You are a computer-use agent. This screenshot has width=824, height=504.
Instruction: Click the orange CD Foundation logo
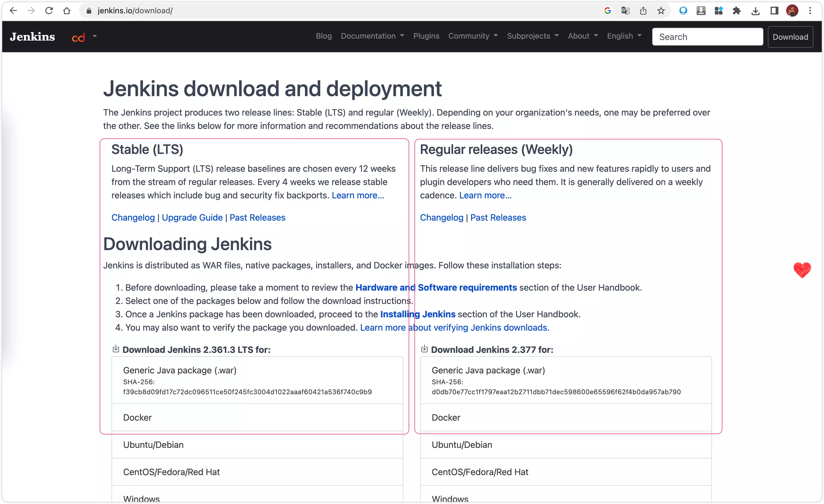(78, 38)
